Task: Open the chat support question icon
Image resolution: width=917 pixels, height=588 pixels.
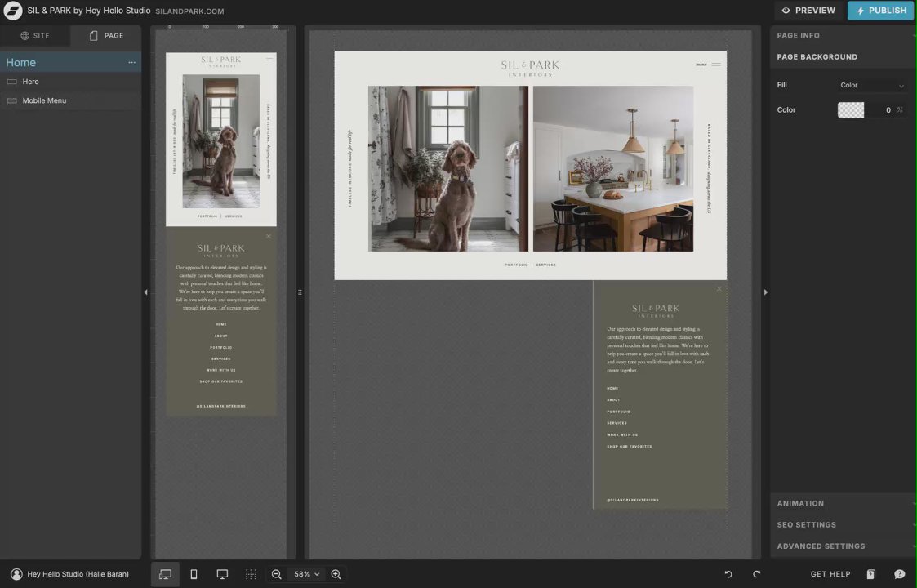Action: coord(900,575)
